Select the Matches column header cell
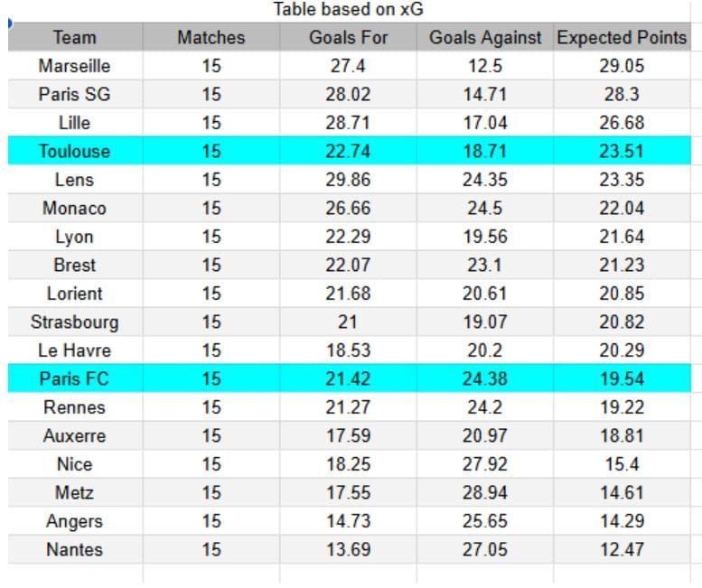The width and height of the screenshot is (702, 588). coord(211,37)
